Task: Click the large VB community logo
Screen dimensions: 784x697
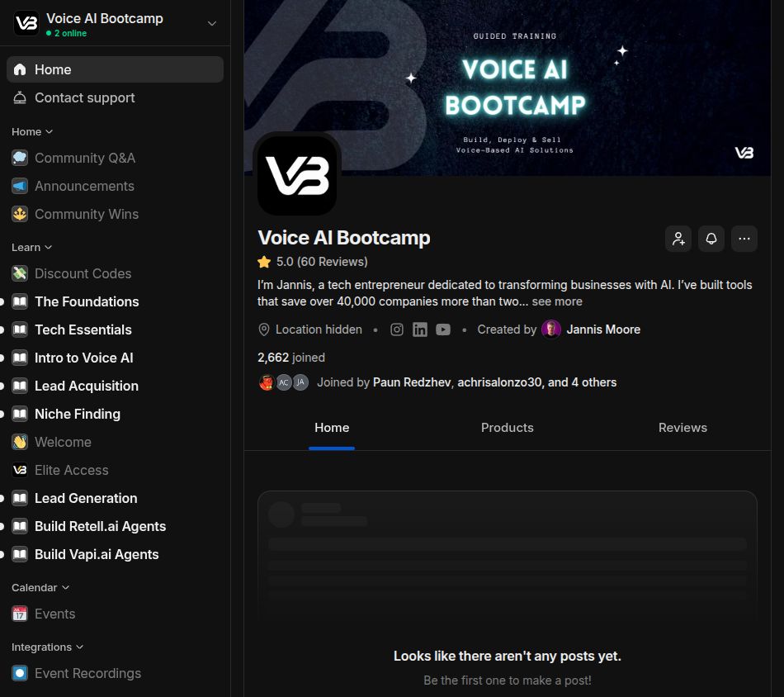Action: tap(297, 175)
